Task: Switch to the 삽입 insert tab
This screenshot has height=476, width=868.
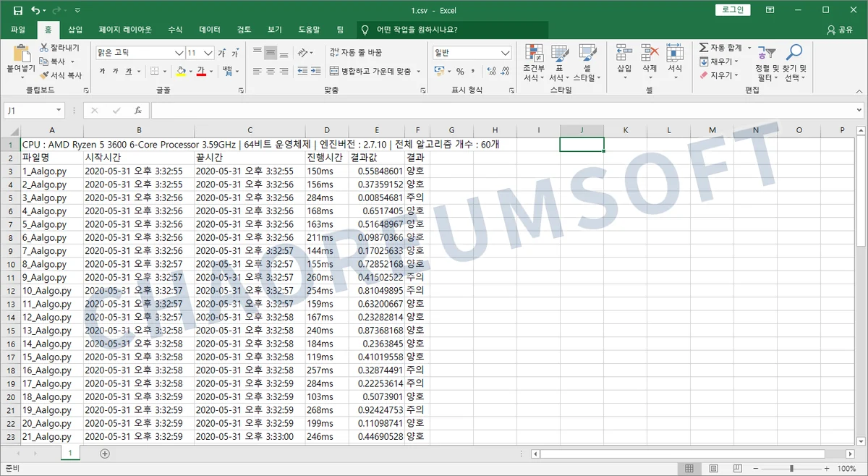Action: tap(75, 30)
